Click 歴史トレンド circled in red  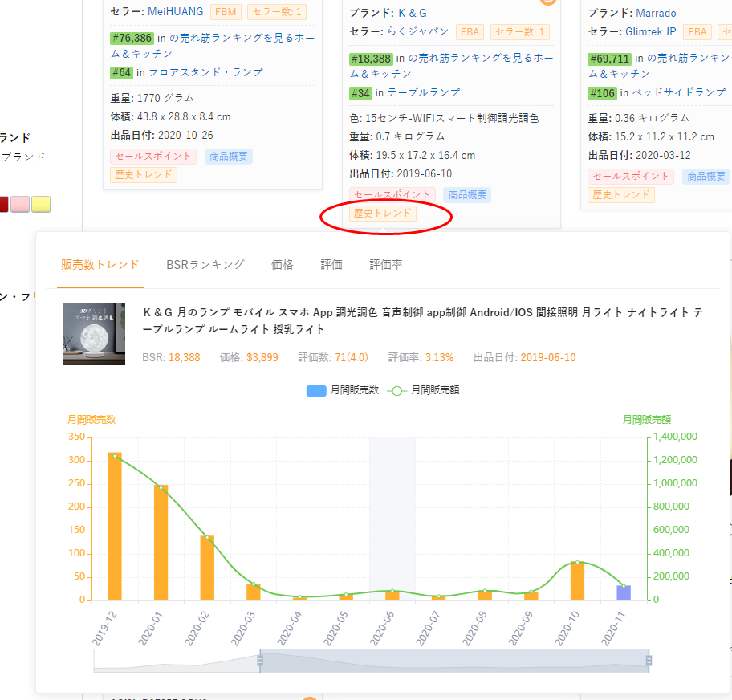(384, 214)
